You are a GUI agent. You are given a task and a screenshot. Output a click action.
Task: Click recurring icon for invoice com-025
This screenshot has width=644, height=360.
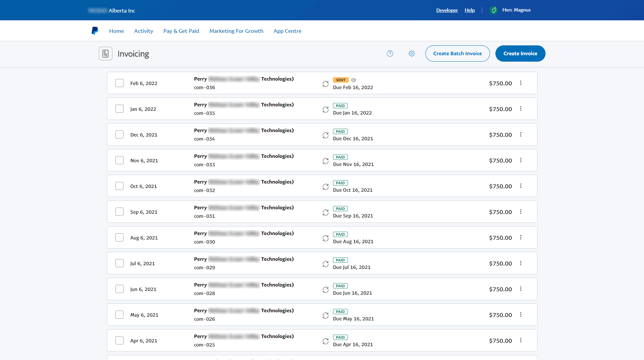pos(326,341)
